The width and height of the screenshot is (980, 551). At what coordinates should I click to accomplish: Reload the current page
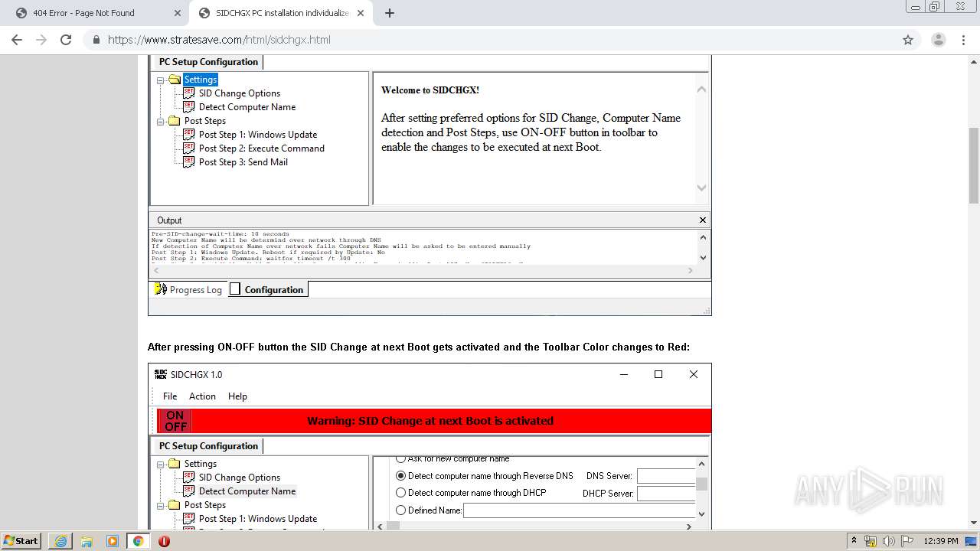pos(66,40)
